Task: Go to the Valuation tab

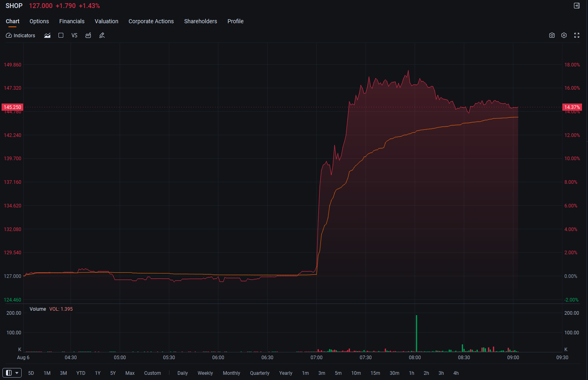Action: (107, 21)
